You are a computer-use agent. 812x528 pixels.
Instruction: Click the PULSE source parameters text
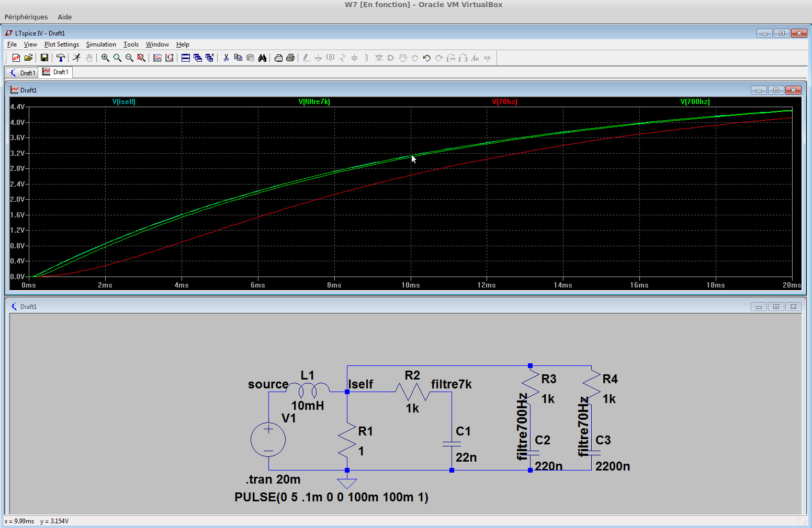(x=331, y=497)
